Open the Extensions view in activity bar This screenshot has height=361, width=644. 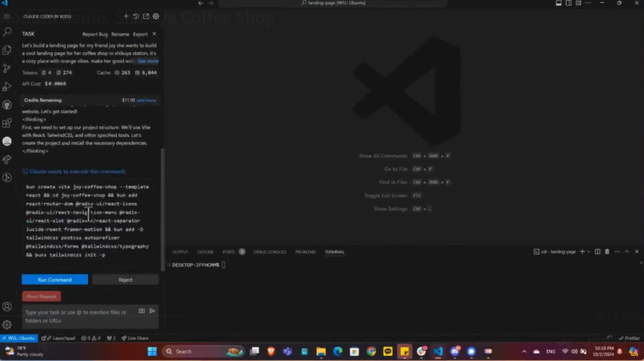pos(7,123)
